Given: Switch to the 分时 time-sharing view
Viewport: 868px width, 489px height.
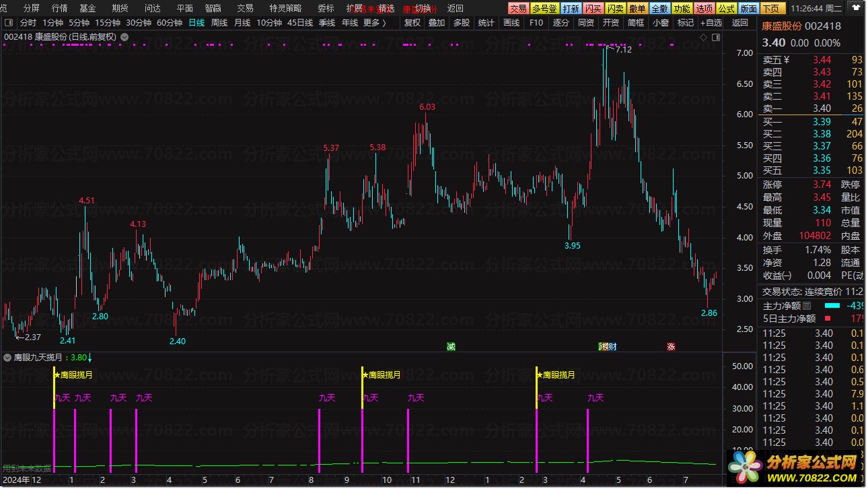Looking at the screenshot, I should [28, 22].
